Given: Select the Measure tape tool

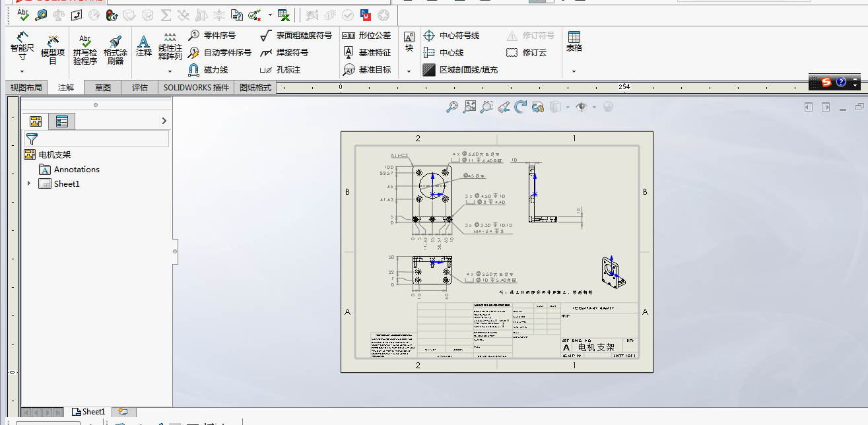Looking at the screenshot, I should click(x=42, y=14).
